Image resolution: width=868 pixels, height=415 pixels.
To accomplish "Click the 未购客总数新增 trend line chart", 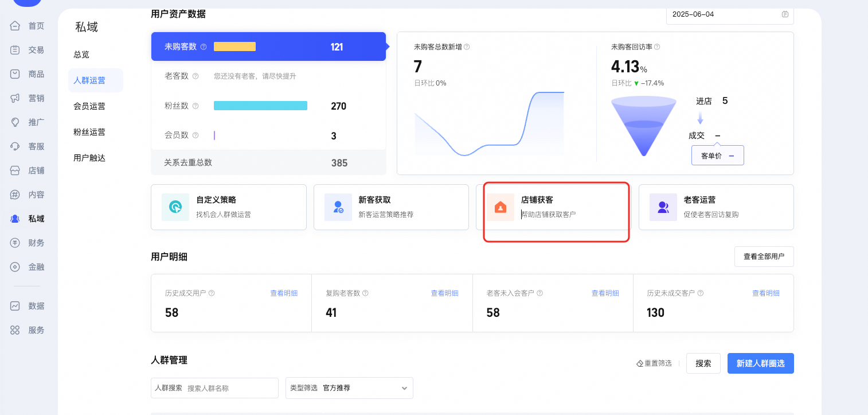I will (x=489, y=124).
